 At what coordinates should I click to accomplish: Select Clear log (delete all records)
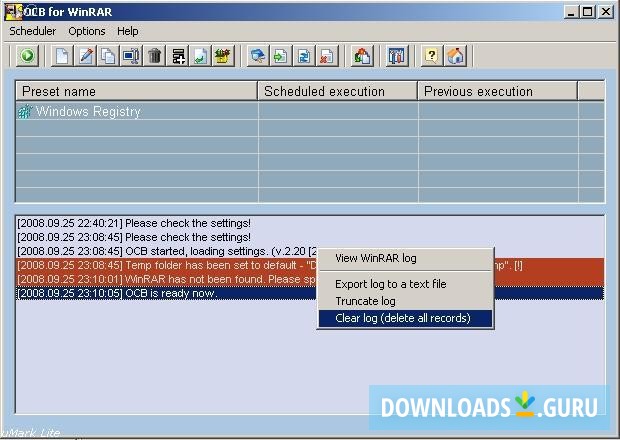pyautogui.click(x=406, y=318)
